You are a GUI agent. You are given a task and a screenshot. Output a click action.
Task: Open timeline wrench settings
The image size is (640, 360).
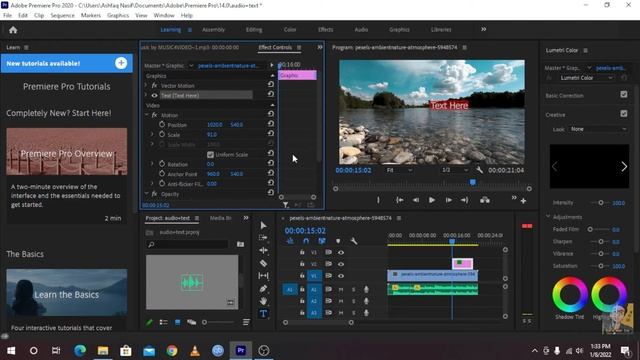click(354, 241)
